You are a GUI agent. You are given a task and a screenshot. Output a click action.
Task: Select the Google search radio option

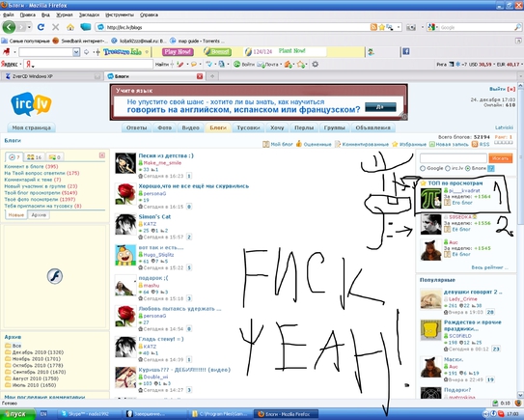[423, 168]
